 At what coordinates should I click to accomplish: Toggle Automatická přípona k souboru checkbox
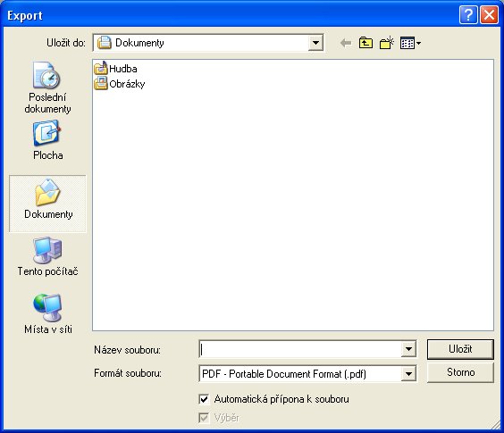(x=204, y=399)
